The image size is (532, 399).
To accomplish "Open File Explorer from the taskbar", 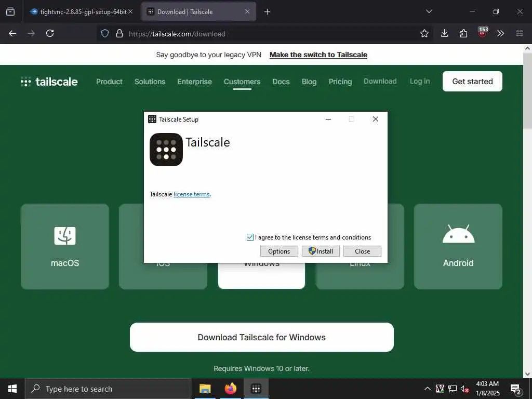I will [205, 389].
